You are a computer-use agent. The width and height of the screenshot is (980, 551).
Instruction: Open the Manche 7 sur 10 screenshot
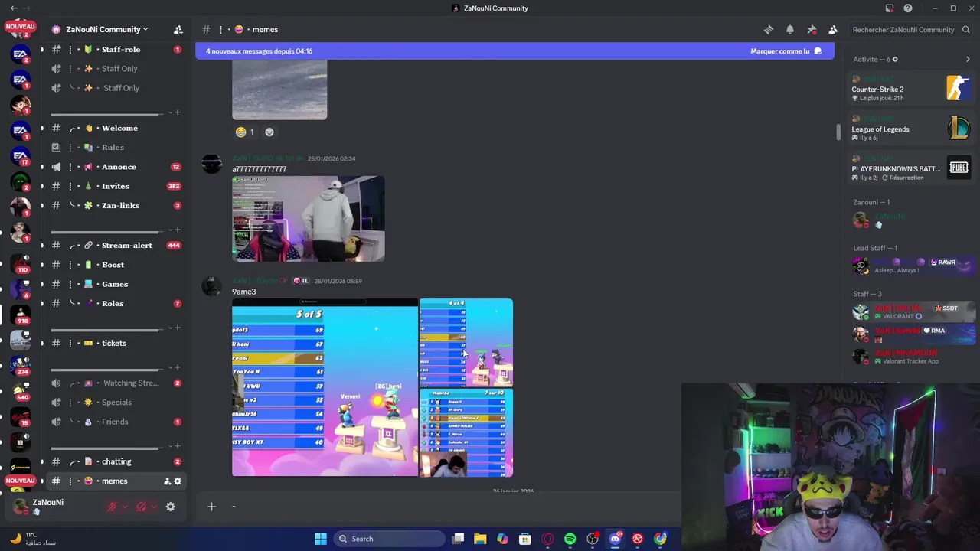click(x=466, y=433)
